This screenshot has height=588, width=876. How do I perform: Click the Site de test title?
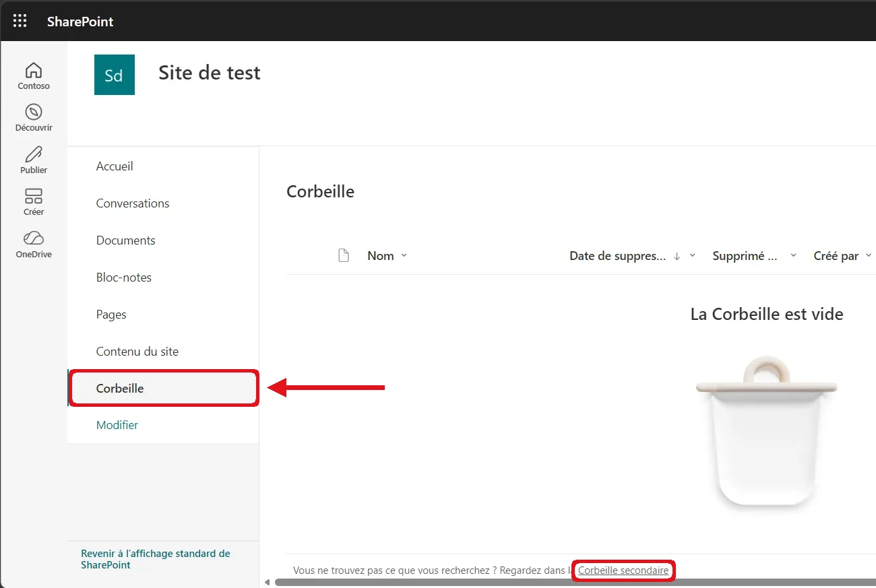(210, 73)
